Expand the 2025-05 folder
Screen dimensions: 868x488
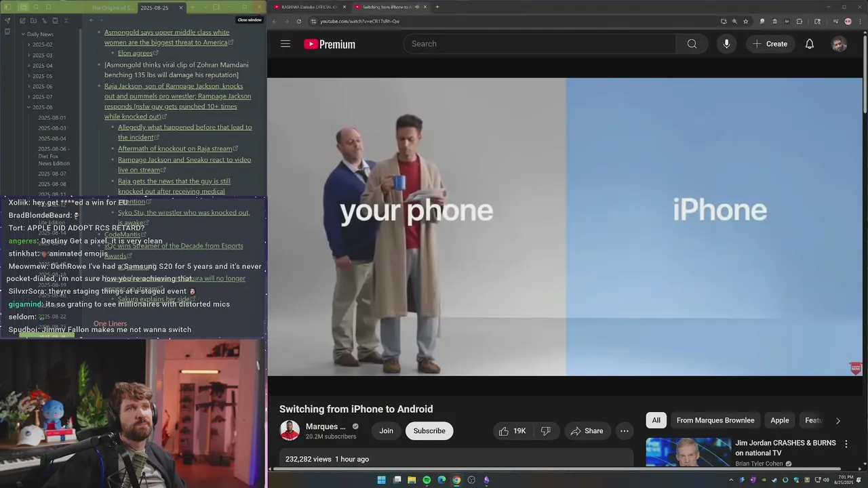pos(29,76)
